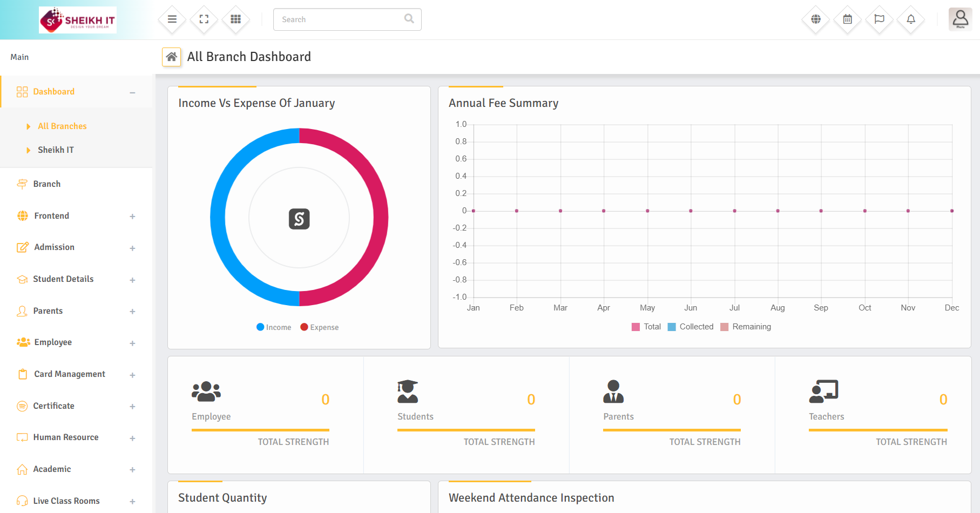Select Sheikh IT branch dashboard

[56, 150]
